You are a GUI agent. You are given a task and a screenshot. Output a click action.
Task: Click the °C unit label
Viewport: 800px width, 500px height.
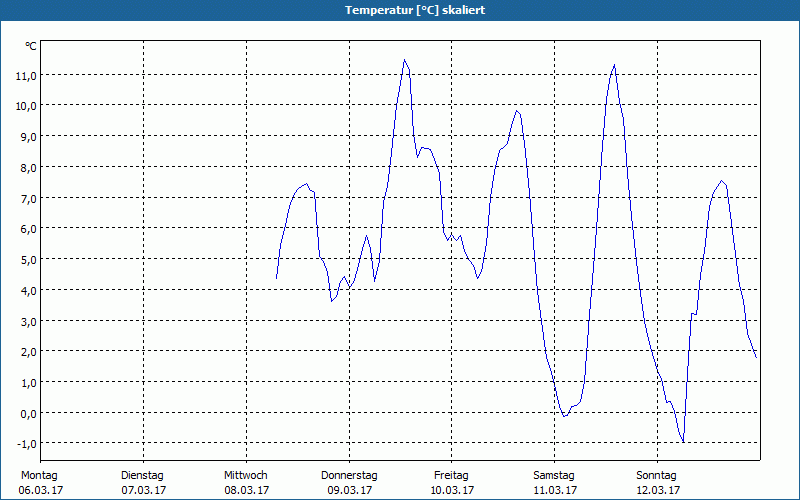(x=31, y=46)
